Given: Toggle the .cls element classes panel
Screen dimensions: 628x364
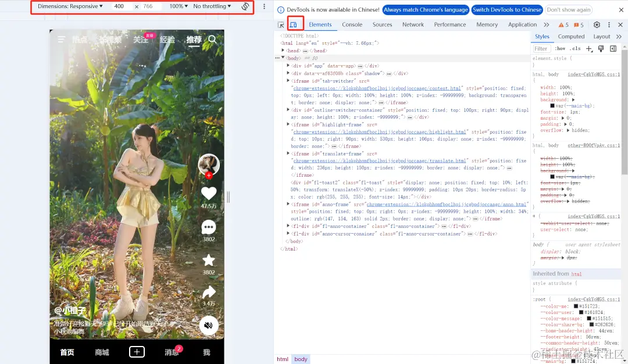Looking at the screenshot, I should 575,48.
